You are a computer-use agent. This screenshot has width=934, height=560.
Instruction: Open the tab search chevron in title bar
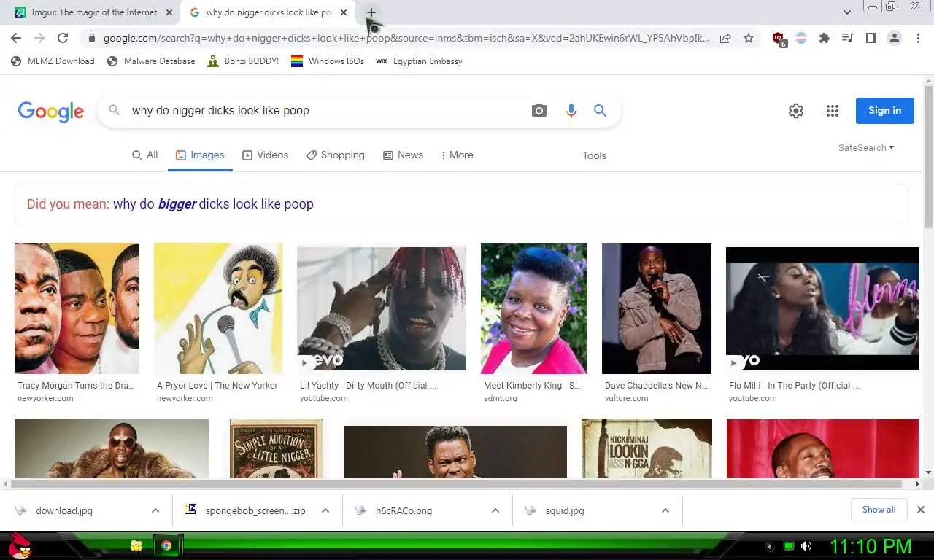[x=847, y=12]
